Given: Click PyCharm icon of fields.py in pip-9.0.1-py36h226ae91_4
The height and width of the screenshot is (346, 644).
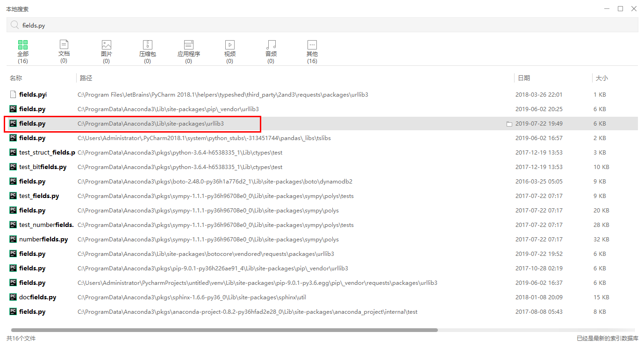Looking at the screenshot, I should coord(13,268).
